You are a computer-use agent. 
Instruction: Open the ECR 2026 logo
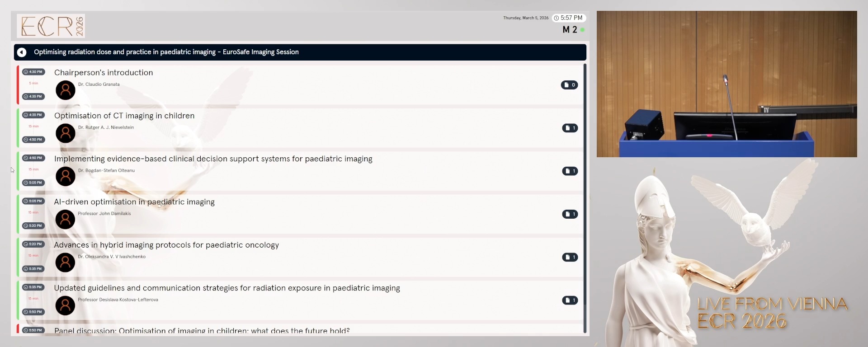coord(51,26)
